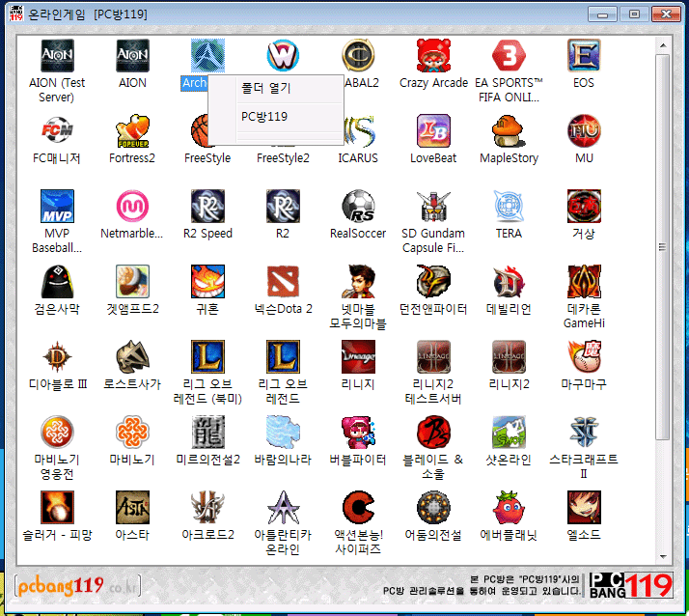Launch 리그 오브 레전드 (북미) icon

click(207, 356)
